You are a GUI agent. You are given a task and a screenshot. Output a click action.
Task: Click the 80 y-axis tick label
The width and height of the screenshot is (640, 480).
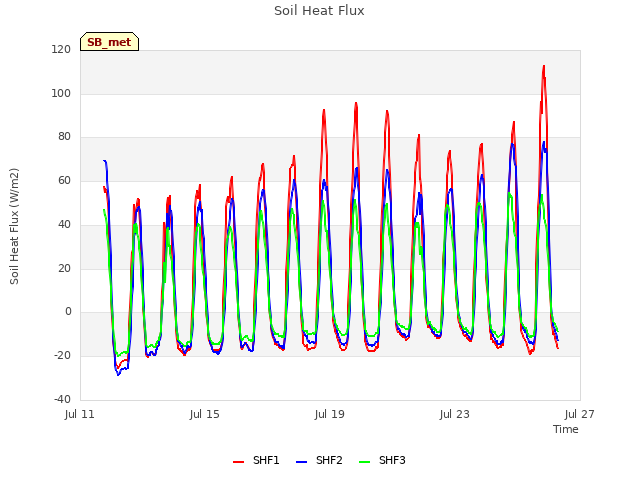tap(64, 137)
